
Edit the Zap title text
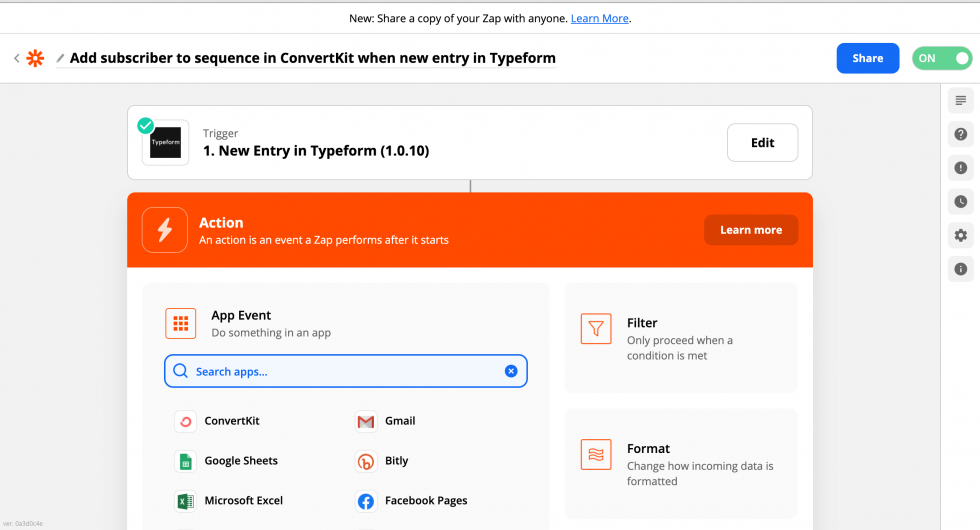tap(312, 58)
